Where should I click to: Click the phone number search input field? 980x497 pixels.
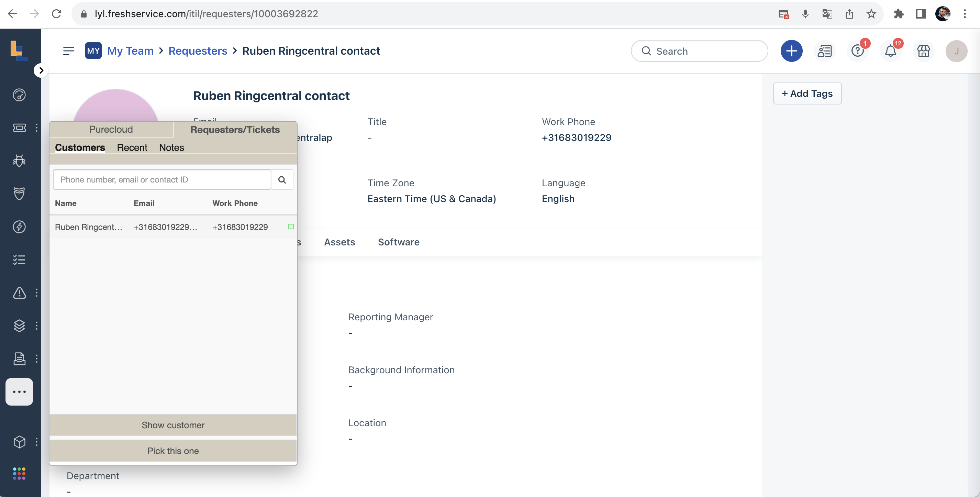[x=162, y=179]
